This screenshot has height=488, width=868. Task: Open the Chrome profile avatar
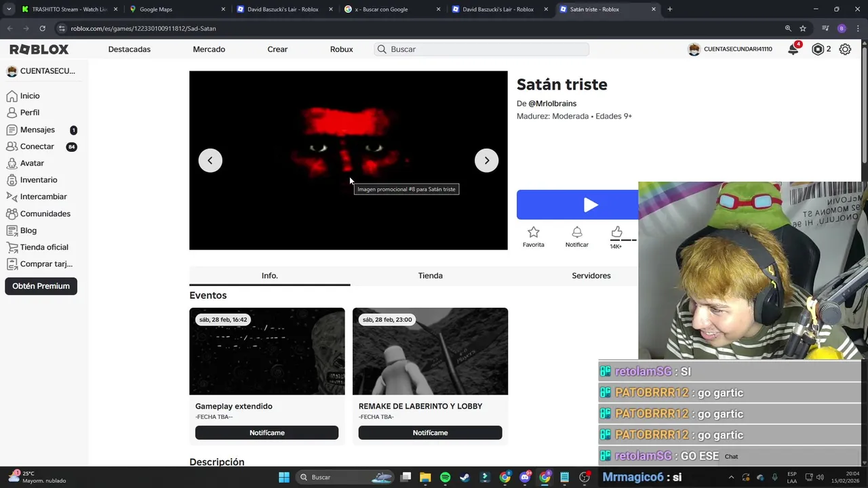[842, 28]
